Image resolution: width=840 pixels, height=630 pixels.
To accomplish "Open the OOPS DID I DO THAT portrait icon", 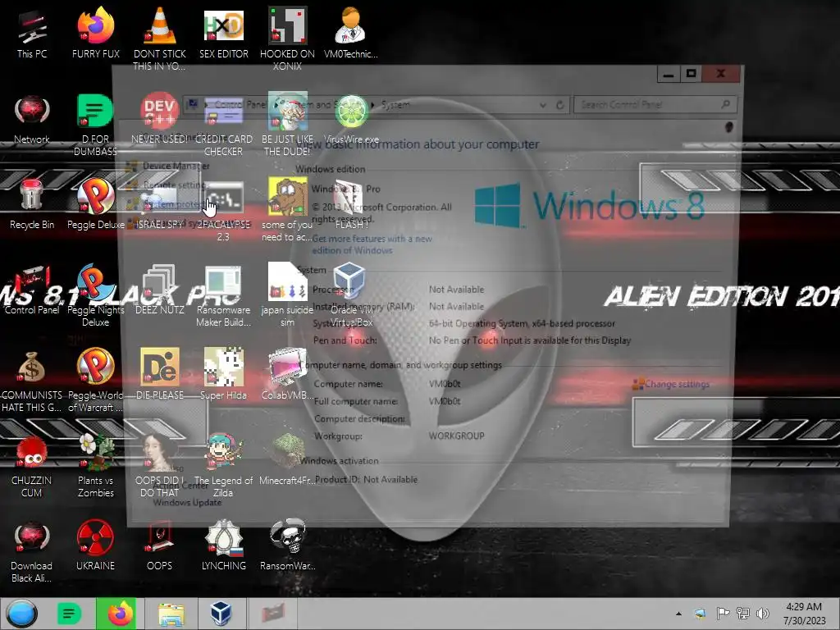I will (x=160, y=465).
